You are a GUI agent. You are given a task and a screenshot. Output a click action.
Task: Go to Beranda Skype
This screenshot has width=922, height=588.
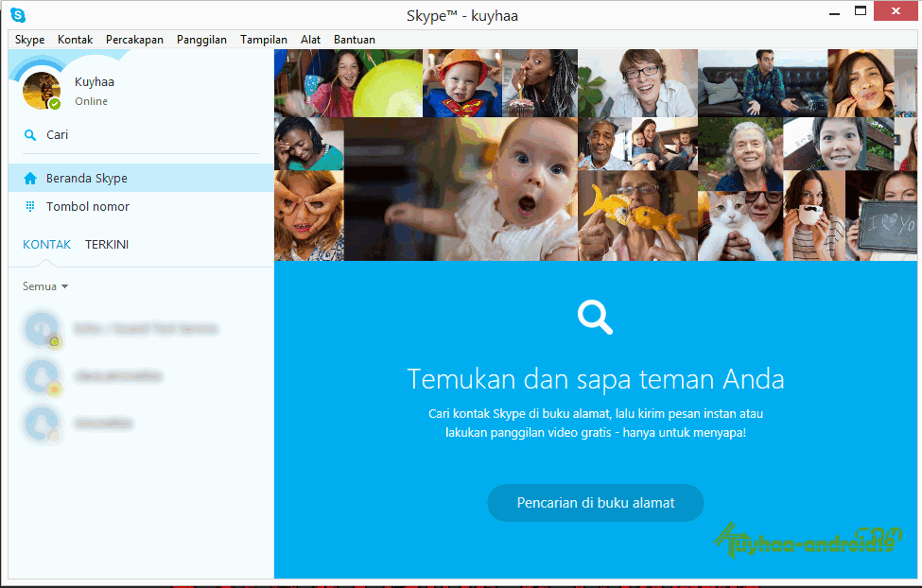pyautogui.click(x=141, y=178)
